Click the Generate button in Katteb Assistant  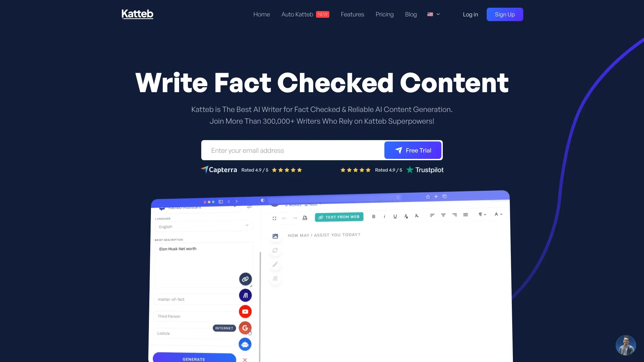pyautogui.click(x=194, y=358)
